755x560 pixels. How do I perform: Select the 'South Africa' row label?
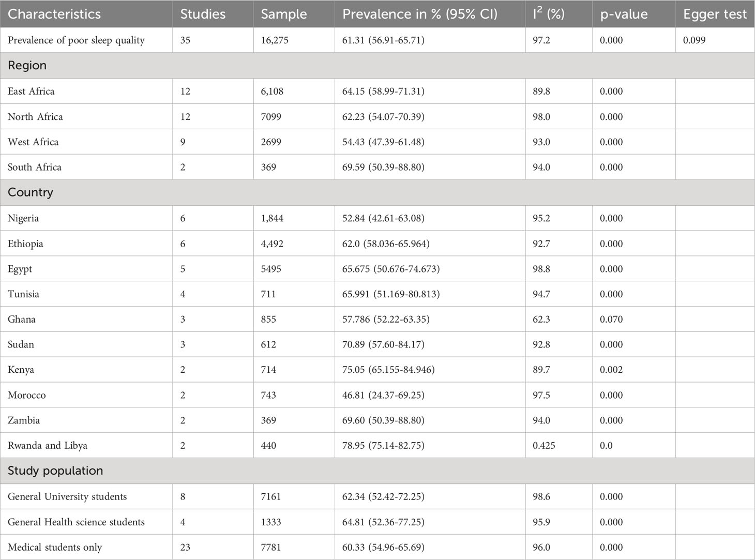pos(35,168)
